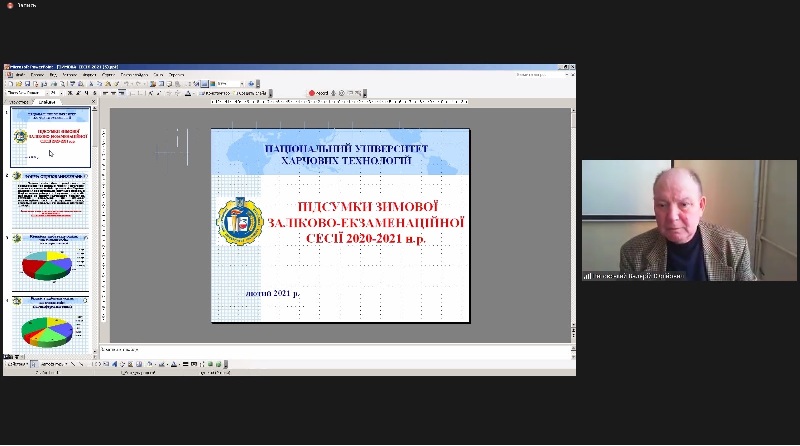Click into the slide notes field
This screenshot has width=800, height=446.
[334, 350]
